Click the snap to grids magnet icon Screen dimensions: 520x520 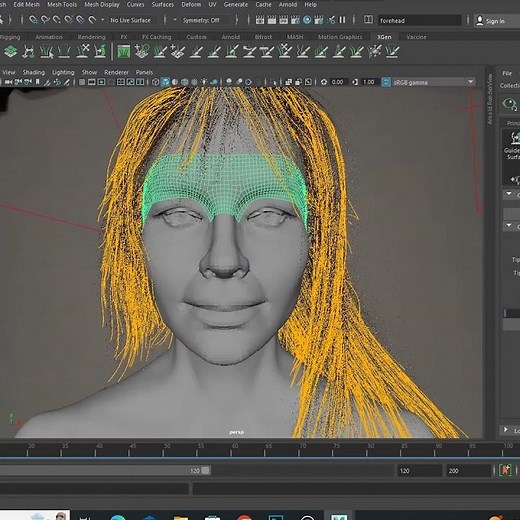pos(33,20)
